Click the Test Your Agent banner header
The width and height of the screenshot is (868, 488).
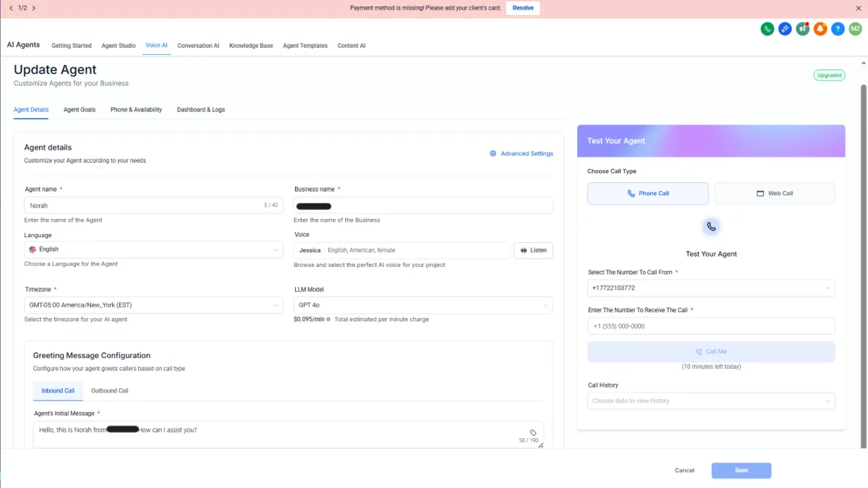(x=711, y=141)
